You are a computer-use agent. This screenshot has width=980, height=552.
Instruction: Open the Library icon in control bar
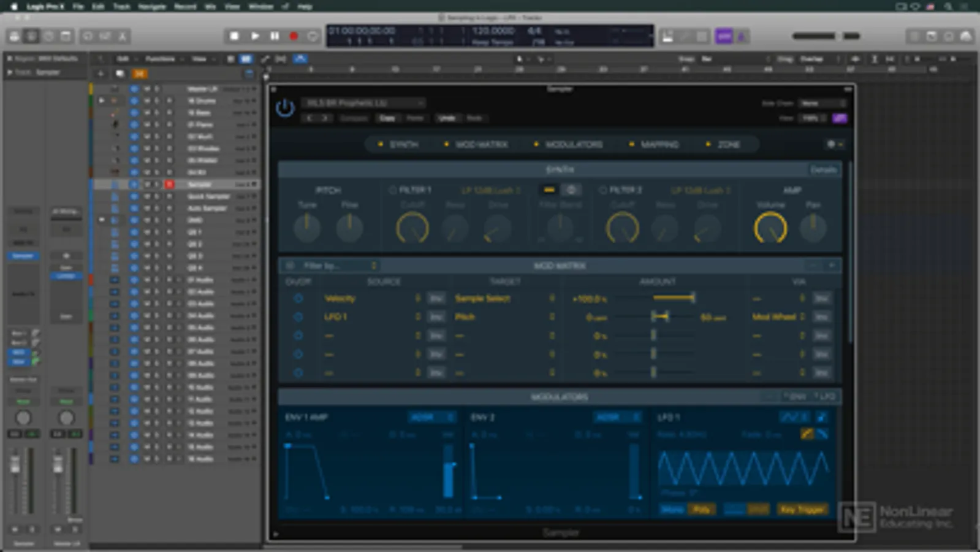click(14, 37)
